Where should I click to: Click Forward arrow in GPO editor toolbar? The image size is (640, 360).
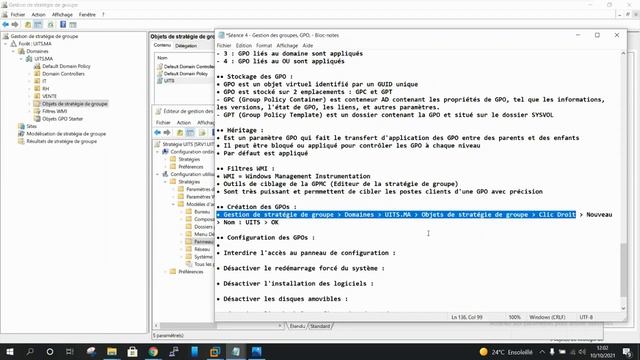click(x=167, y=132)
